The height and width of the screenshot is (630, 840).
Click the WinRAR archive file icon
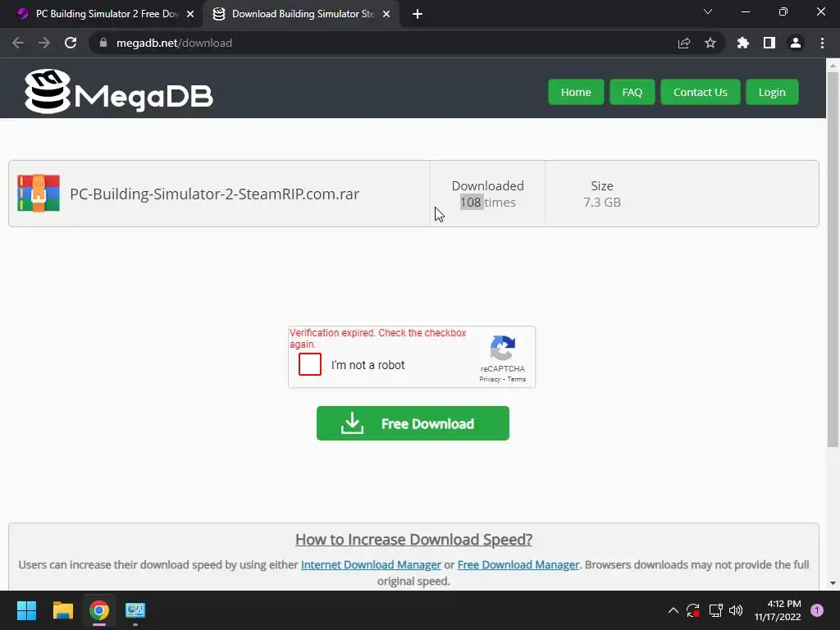coord(39,194)
